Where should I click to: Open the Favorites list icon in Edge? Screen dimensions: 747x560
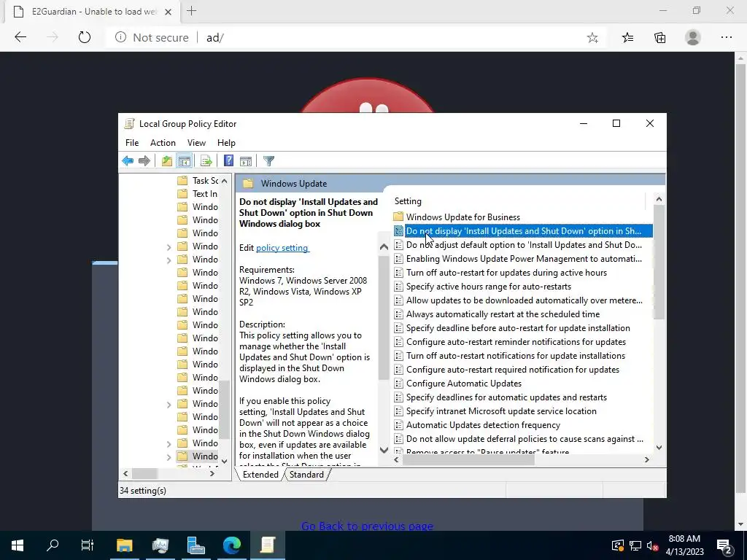[x=628, y=38]
